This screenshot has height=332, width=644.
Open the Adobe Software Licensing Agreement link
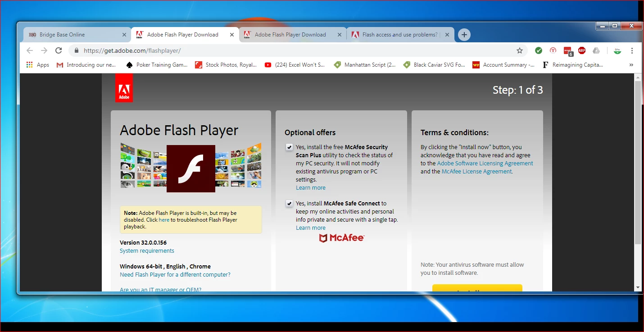485,164
